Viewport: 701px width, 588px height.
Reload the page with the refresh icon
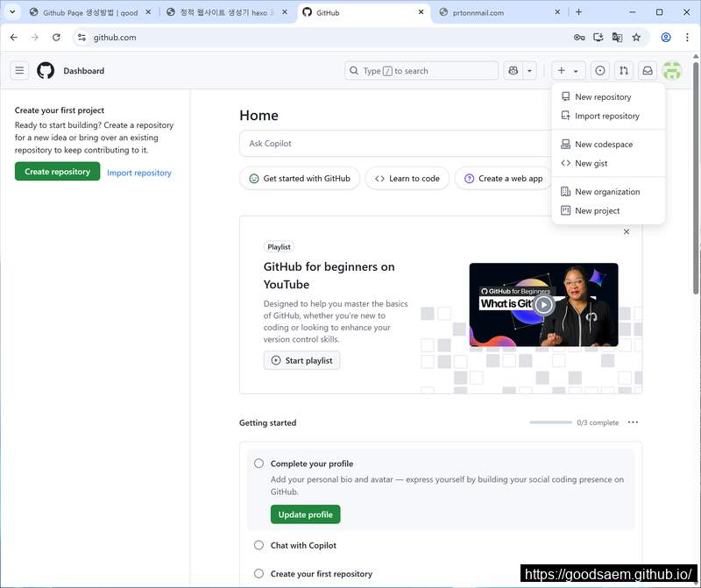(x=56, y=38)
